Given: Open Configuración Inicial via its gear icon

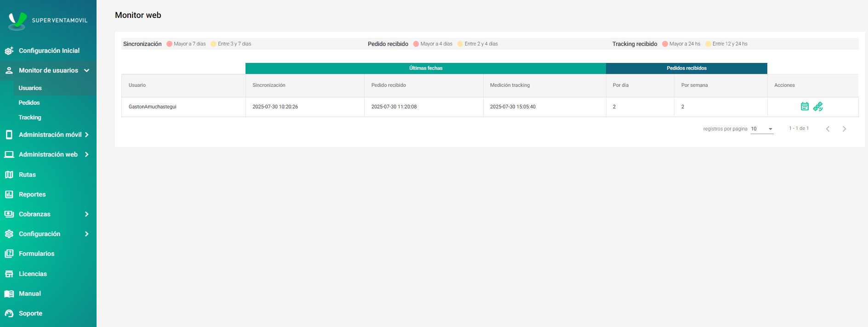Looking at the screenshot, I should click(x=9, y=51).
